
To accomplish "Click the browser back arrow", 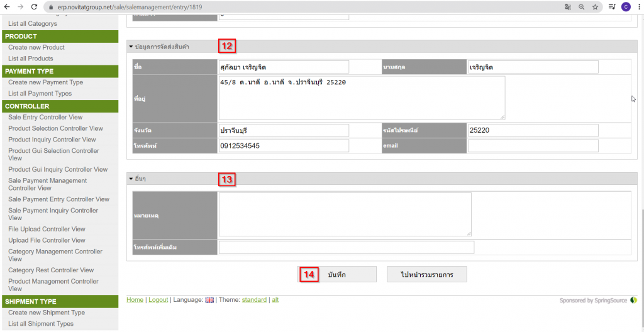I will click(7, 6).
